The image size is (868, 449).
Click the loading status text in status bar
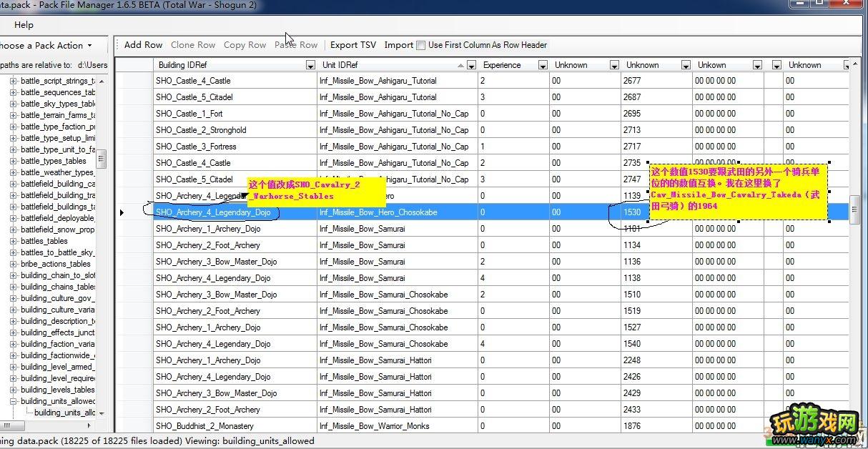pos(157,441)
